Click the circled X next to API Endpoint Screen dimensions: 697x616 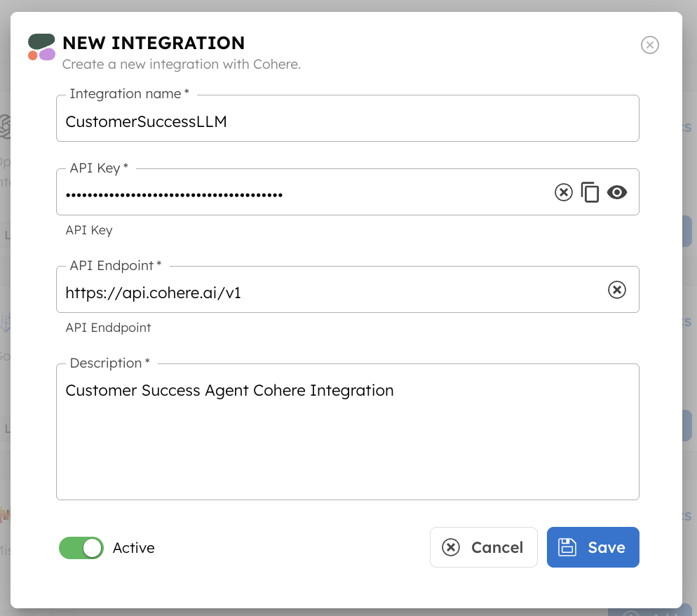click(x=617, y=289)
